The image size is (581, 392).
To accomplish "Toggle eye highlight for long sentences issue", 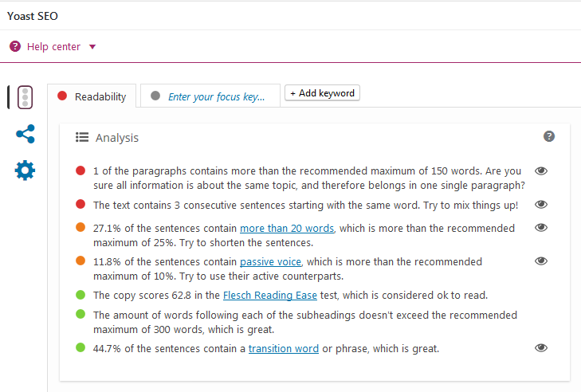I will click(541, 228).
